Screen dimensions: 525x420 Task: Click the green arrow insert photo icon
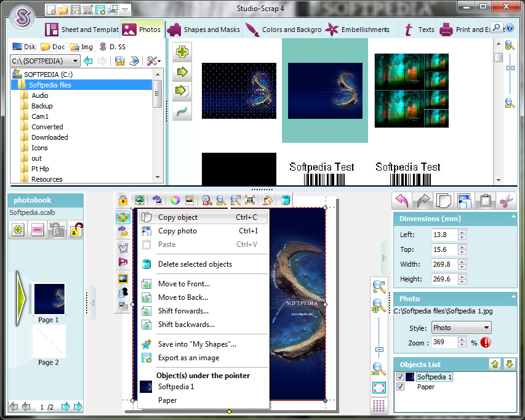pos(182,71)
